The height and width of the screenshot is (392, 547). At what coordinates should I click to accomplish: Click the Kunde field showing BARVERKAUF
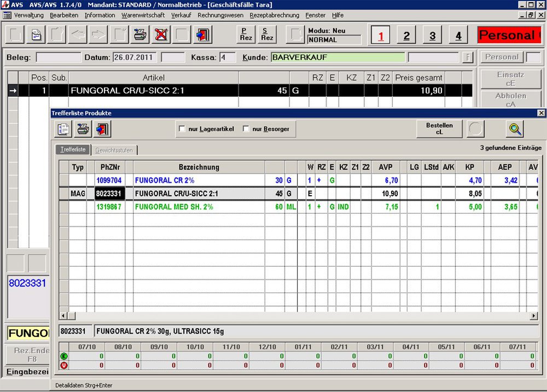[x=338, y=57]
